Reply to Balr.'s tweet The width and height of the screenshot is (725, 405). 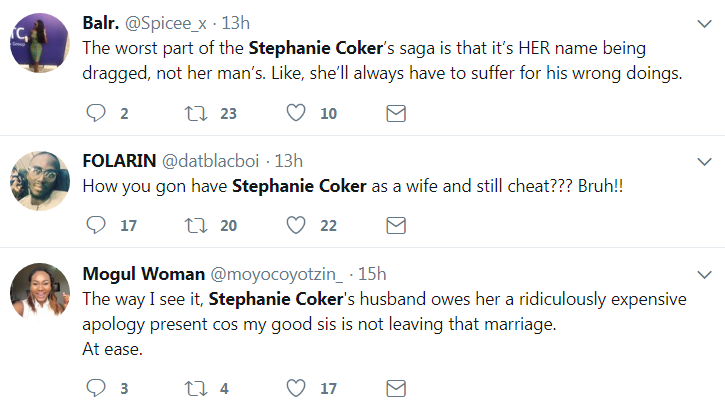point(96,114)
